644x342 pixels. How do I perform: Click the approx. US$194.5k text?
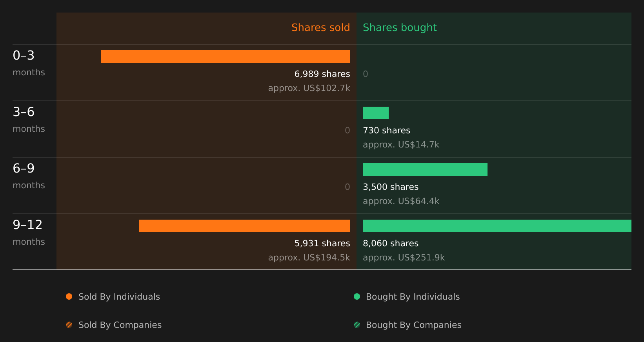309,257
